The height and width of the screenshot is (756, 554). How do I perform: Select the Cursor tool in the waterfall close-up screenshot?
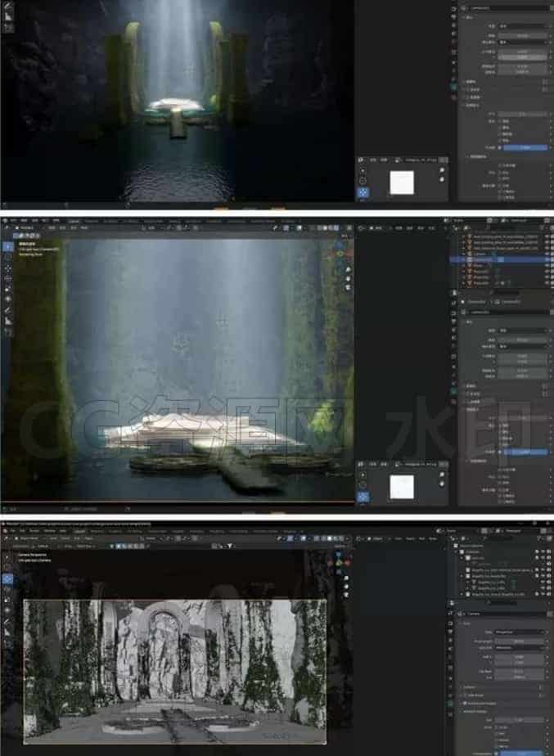(x=7, y=258)
